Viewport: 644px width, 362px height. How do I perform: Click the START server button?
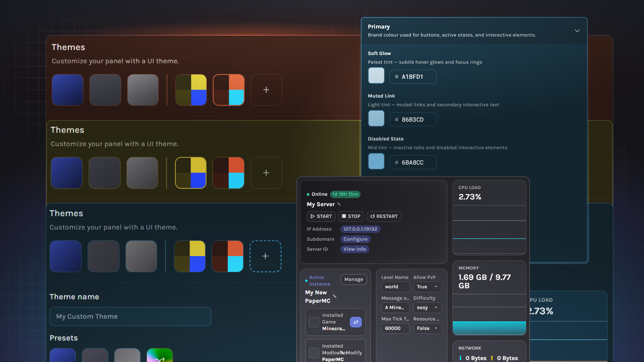tap(321, 217)
